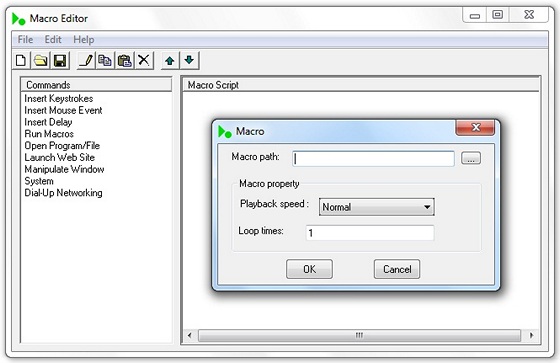Click the horizontal scrollbar right arrow

tap(531, 335)
